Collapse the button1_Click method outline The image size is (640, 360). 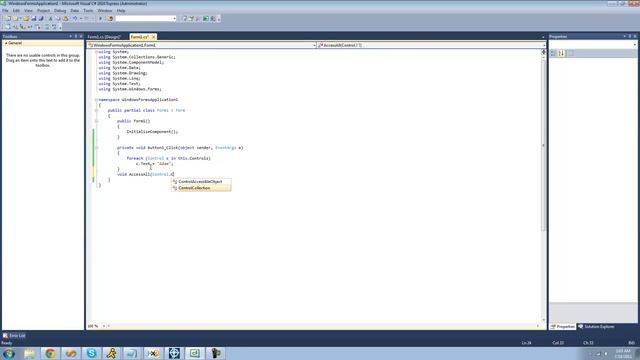click(96, 147)
